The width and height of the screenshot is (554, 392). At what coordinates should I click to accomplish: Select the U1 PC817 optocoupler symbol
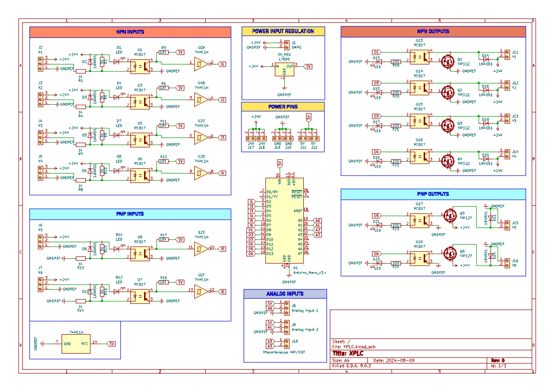coord(139,66)
